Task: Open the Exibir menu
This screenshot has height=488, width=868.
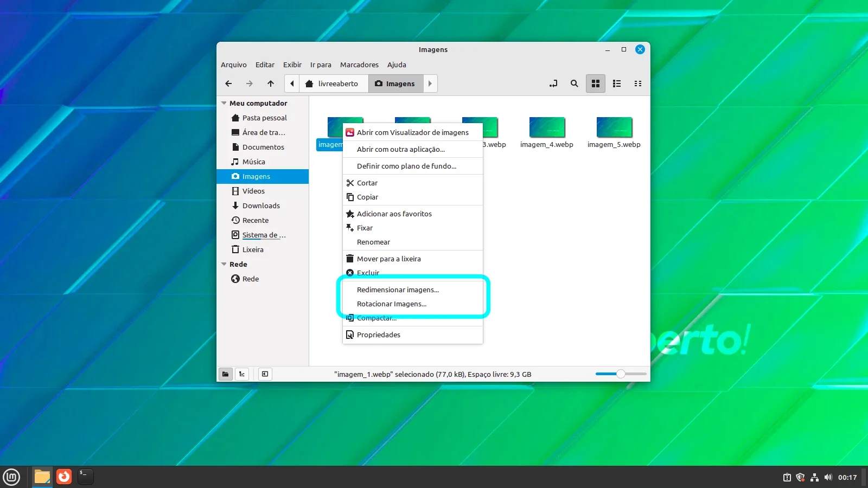Action: click(x=292, y=65)
